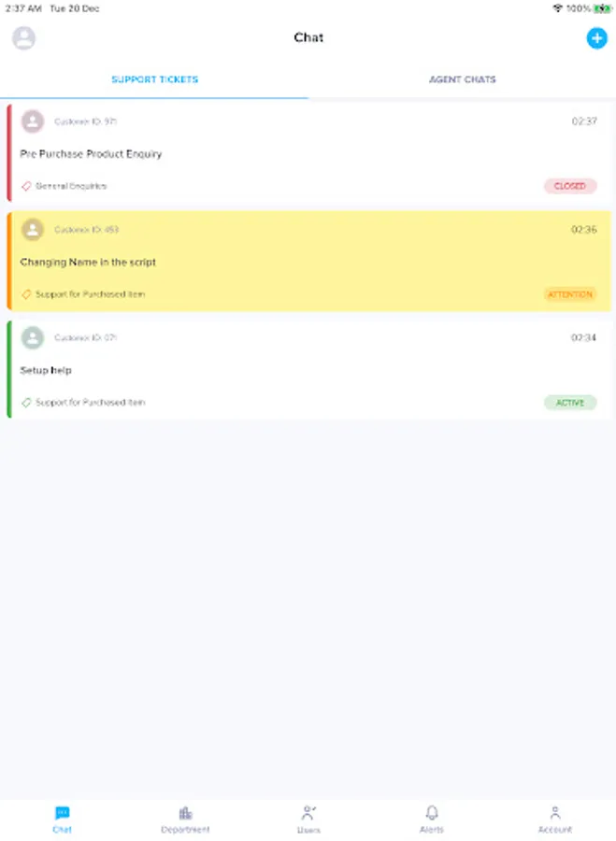
Task: Tap the blue plus new chat icon
Action: point(596,38)
